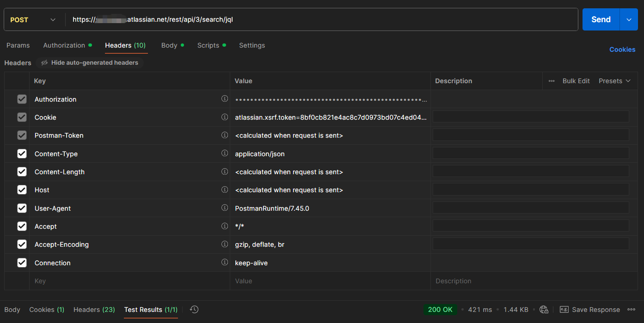Click the info icon beside Content-Type header

(x=225, y=153)
